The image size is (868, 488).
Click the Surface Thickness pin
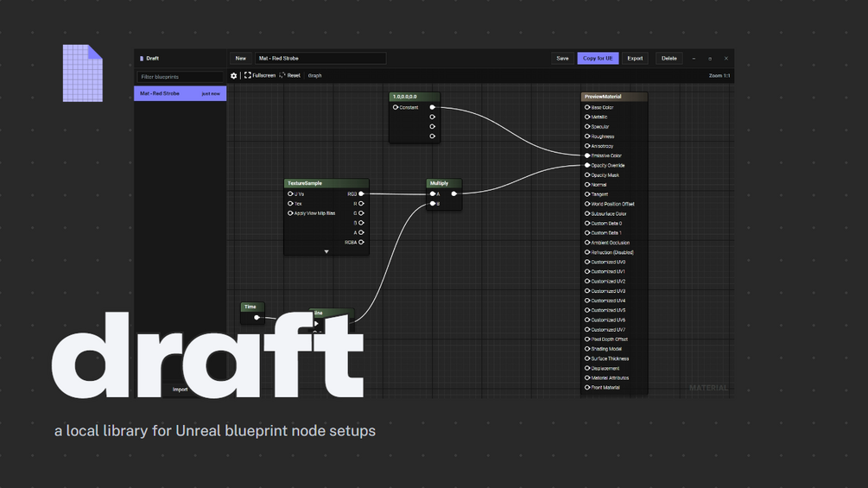(587, 358)
